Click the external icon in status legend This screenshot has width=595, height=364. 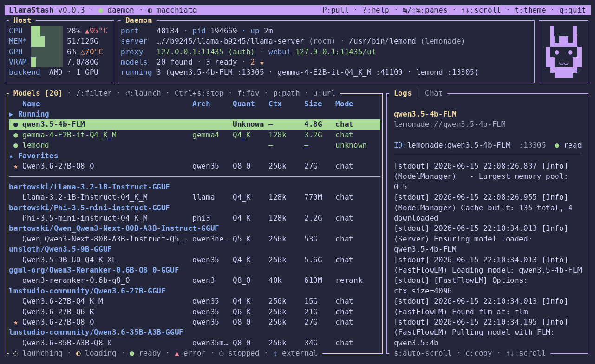point(275,353)
